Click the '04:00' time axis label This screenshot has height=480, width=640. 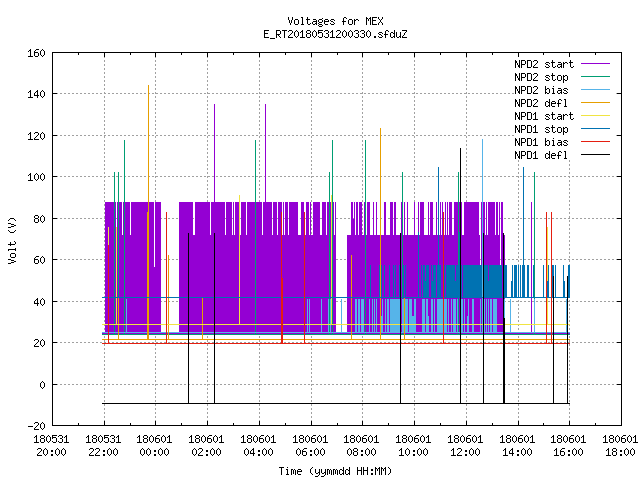(258, 452)
